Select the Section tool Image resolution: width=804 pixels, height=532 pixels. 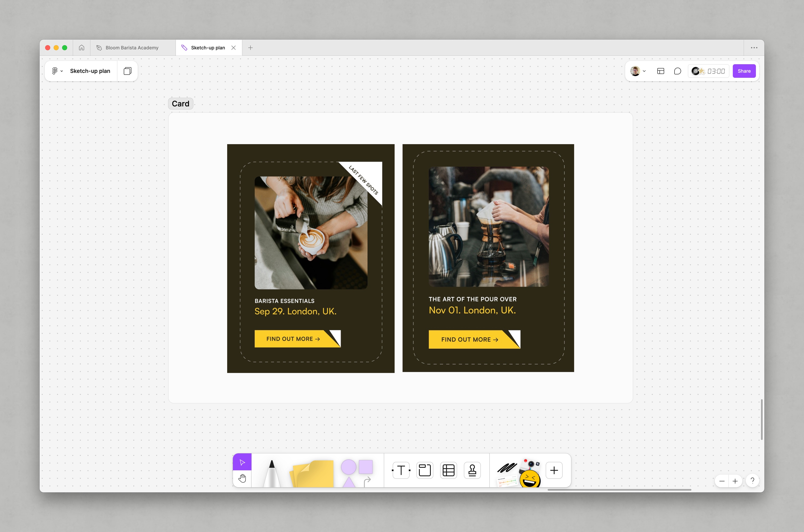point(425,470)
